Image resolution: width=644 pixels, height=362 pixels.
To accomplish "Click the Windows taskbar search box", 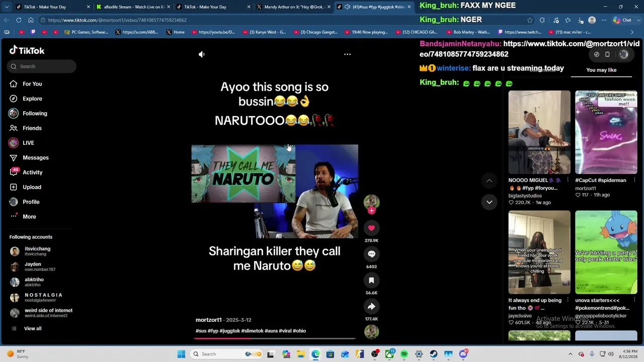I will [227, 354].
